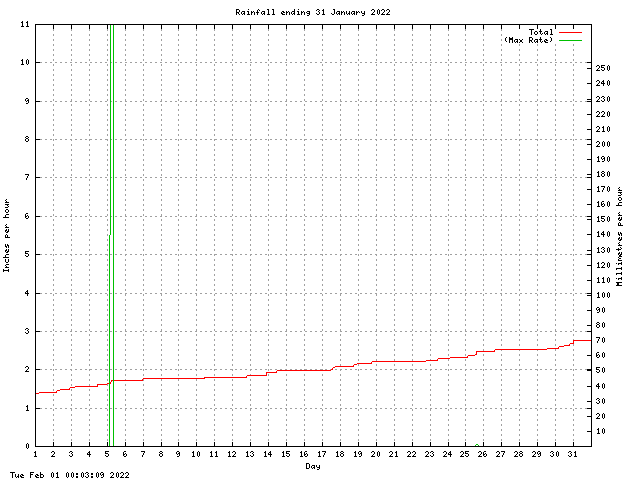This screenshot has height=480, width=640.
Task: Click the "Inches per hour" axis label
Action: (x=7, y=236)
